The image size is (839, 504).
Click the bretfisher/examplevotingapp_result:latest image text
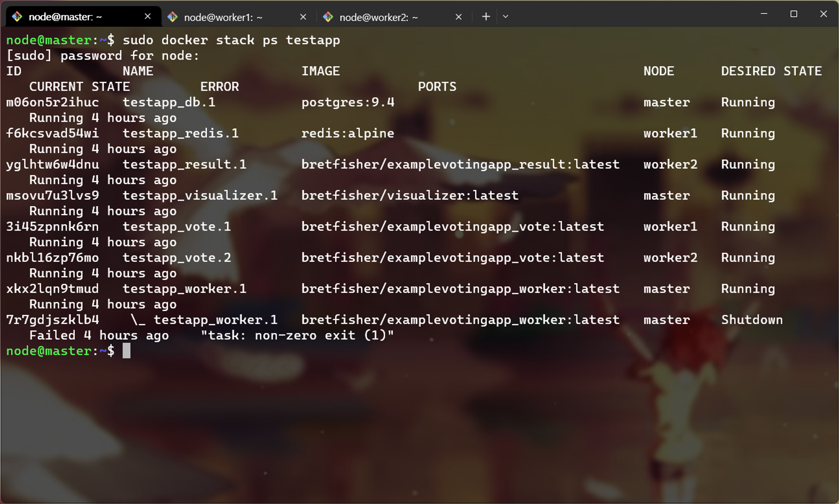(460, 164)
